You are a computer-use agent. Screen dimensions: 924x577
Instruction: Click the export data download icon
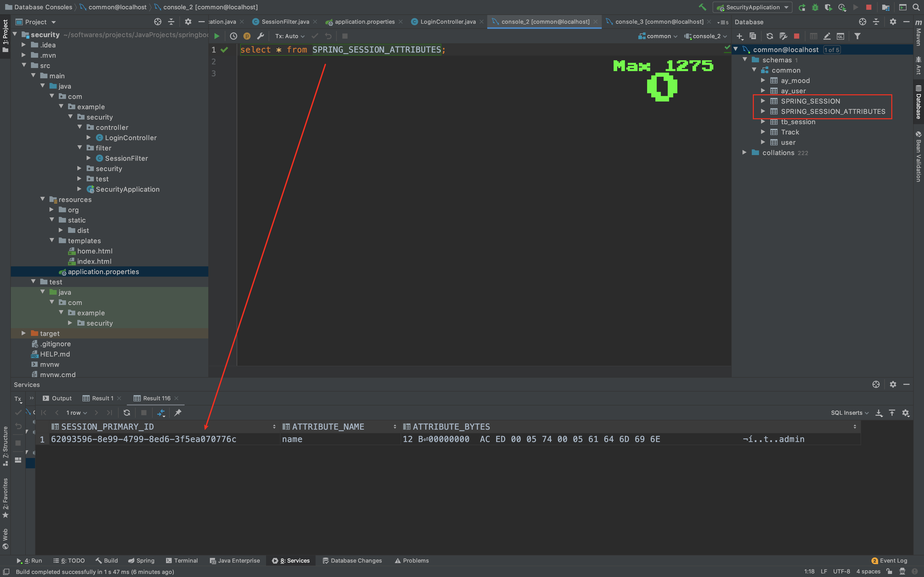pos(879,412)
